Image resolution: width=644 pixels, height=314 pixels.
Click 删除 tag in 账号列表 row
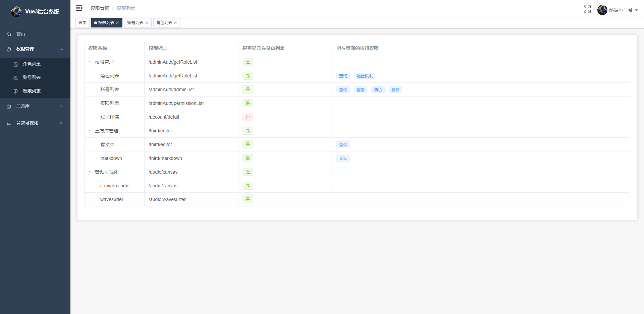pos(395,90)
